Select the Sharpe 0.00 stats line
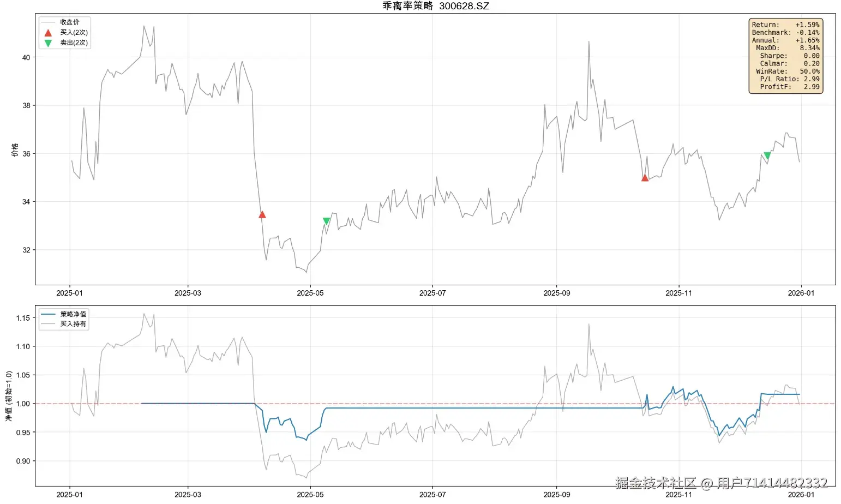Screen dimensions: 841x504 pos(790,56)
